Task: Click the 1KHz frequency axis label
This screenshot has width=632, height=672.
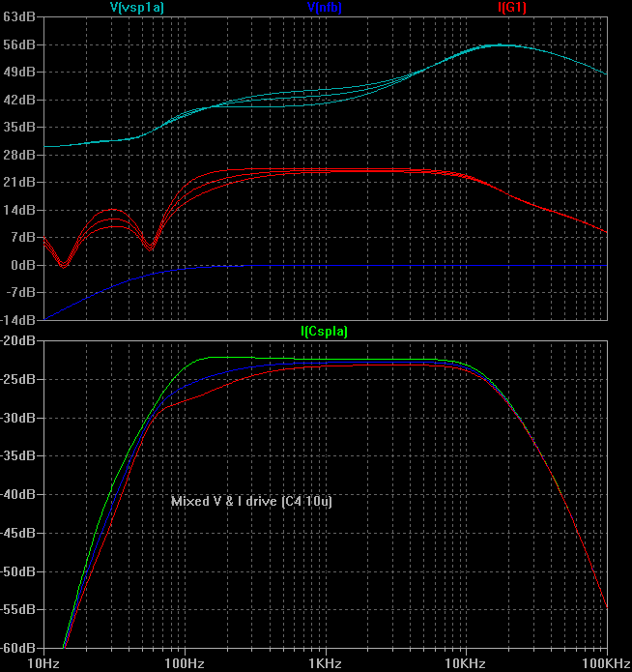Action: [x=326, y=663]
